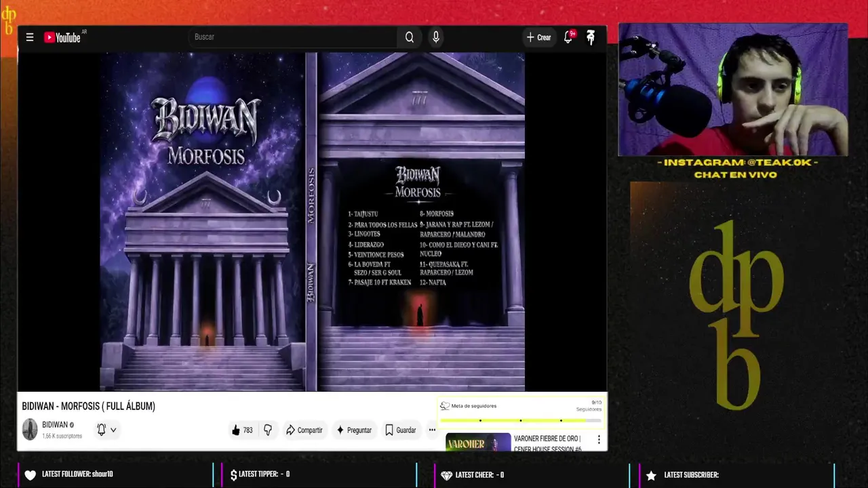Click the video title BIDIWAN - MORFOSIS

pos(88,406)
